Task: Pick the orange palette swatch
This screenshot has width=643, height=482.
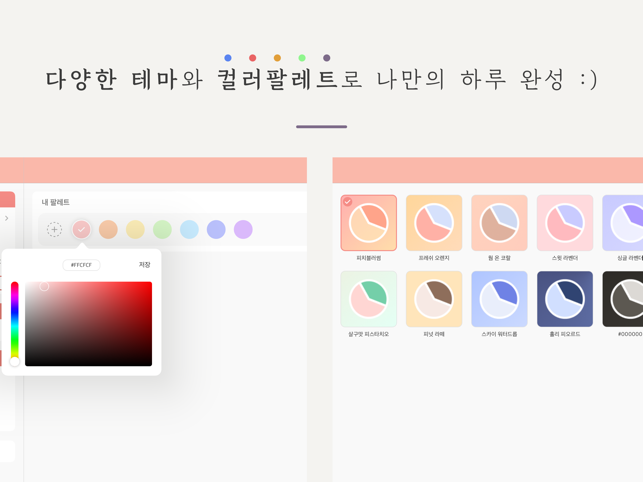Action: [x=108, y=229]
